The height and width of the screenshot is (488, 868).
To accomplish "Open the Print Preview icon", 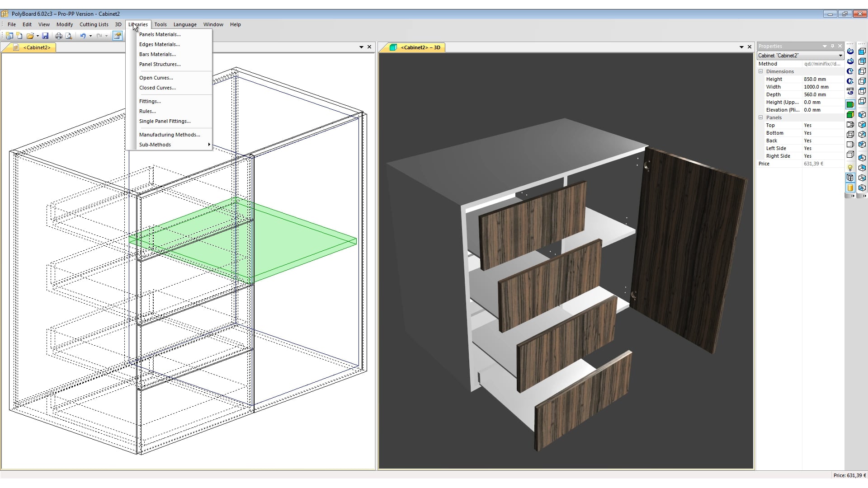I will [x=69, y=36].
